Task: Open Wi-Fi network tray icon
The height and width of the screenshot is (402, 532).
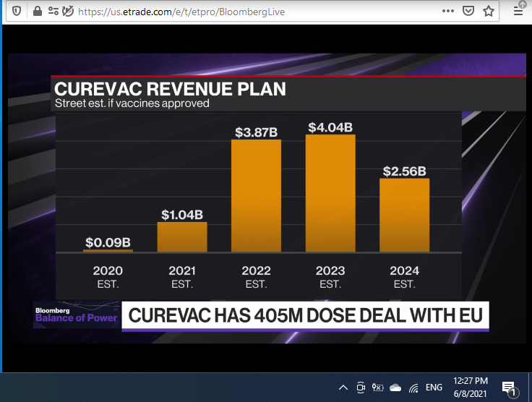Action: (413, 388)
